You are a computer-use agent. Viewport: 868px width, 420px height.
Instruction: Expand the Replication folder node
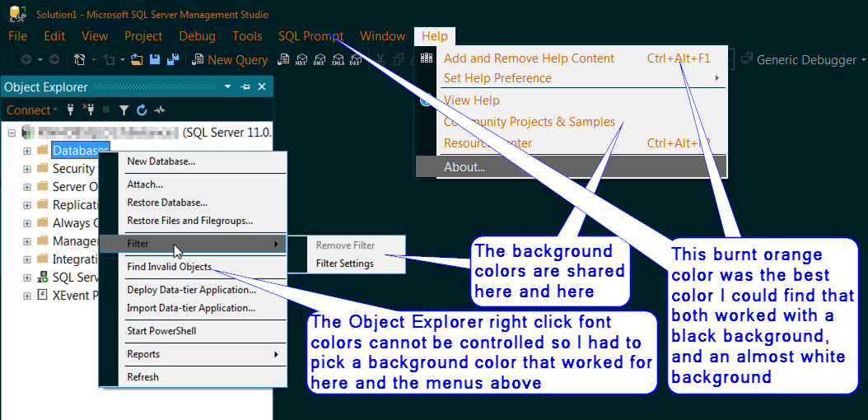tap(26, 205)
